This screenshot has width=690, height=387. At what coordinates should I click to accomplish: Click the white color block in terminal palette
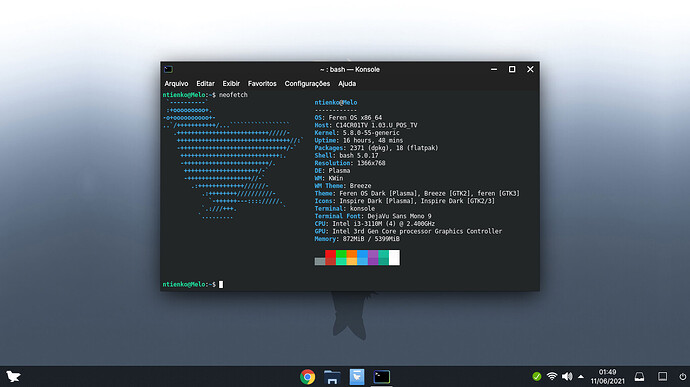(x=394, y=257)
